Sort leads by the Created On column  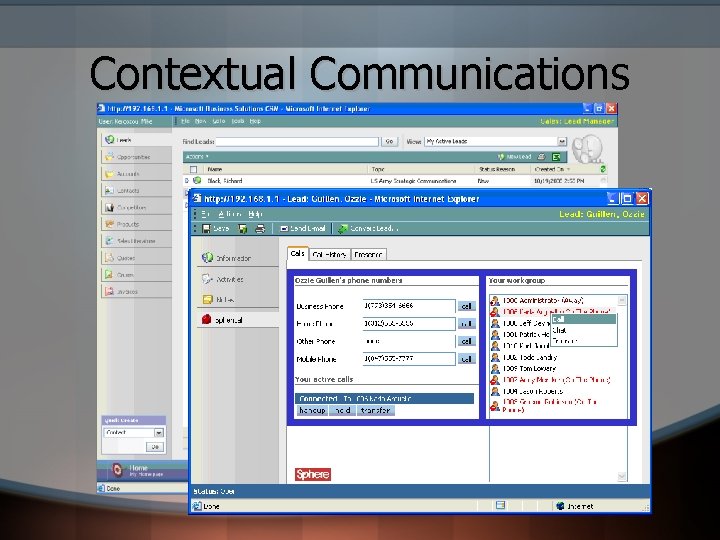(x=551, y=169)
